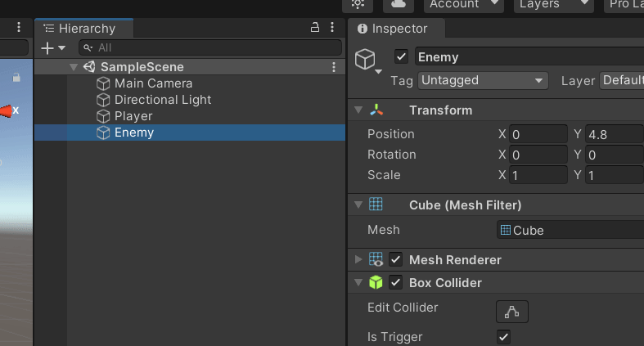Click the Enemy cube object icon in Inspector
The height and width of the screenshot is (346, 644).
tap(366, 58)
